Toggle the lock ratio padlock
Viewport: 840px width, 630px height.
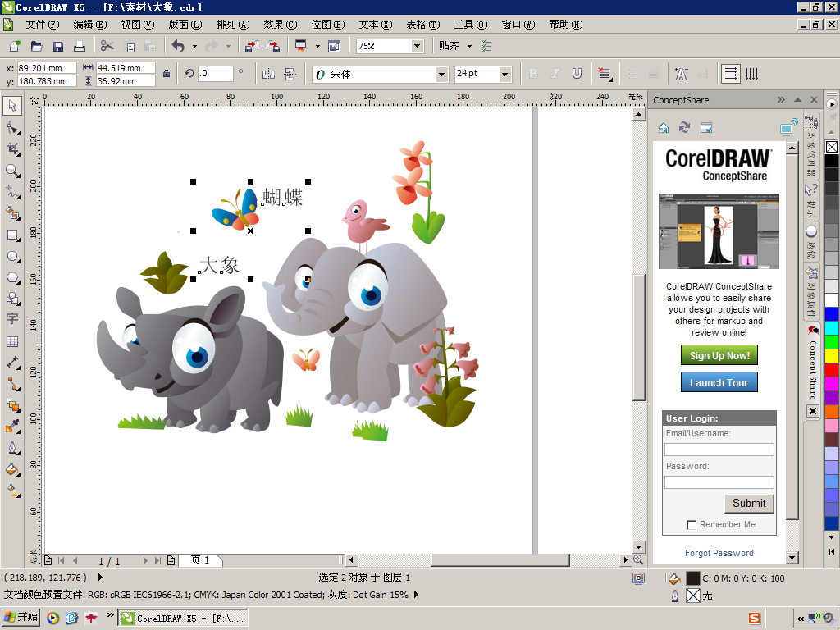tap(167, 74)
